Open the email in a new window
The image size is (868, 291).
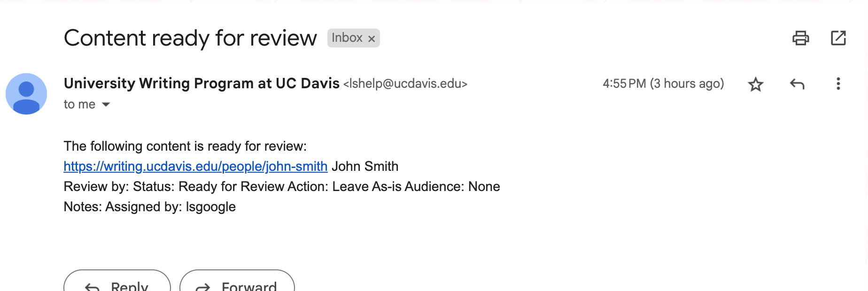coord(838,38)
